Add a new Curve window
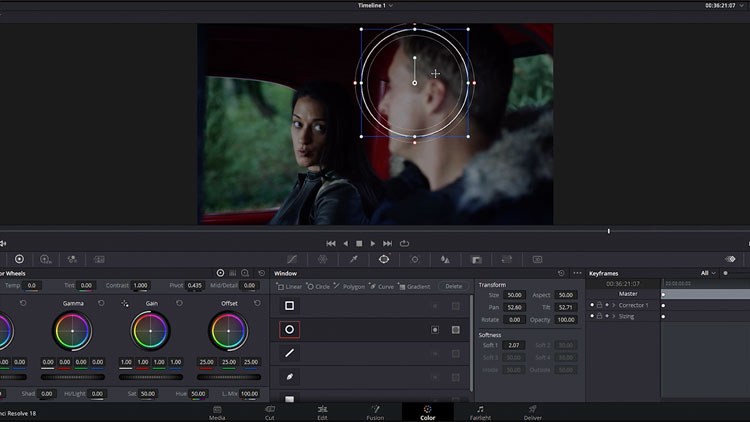The height and width of the screenshot is (422, 750). click(x=381, y=286)
